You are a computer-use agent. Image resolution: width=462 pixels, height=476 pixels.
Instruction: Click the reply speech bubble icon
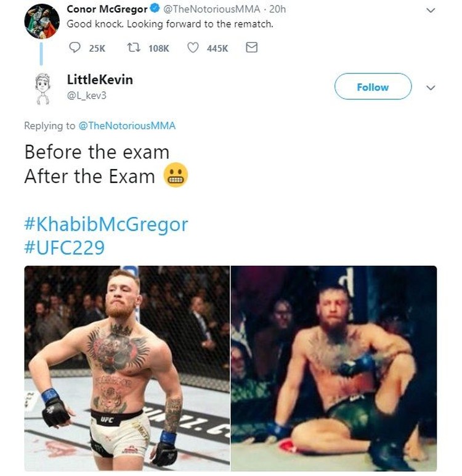coord(75,47)
